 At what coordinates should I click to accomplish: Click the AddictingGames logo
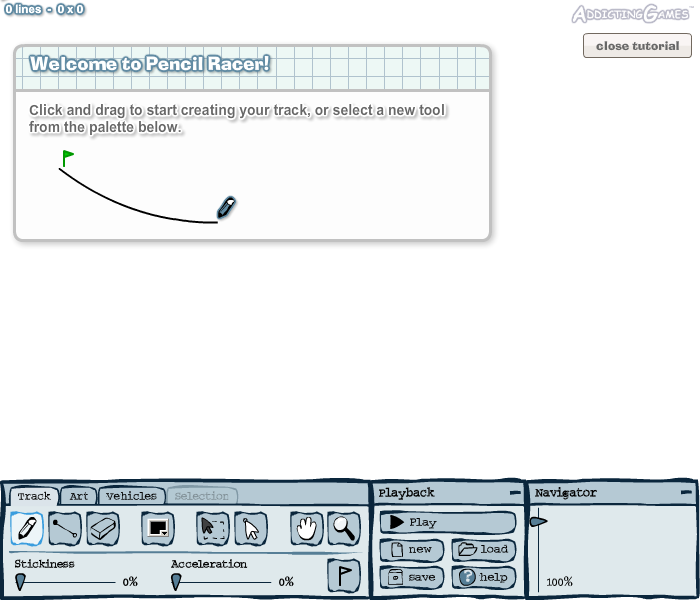pos(630,14)
